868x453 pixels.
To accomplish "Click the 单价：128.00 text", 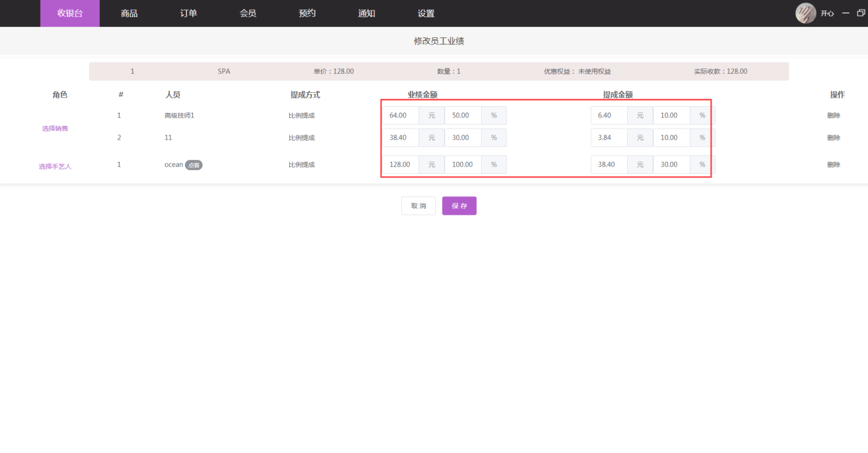I will (x=334, y=71).
